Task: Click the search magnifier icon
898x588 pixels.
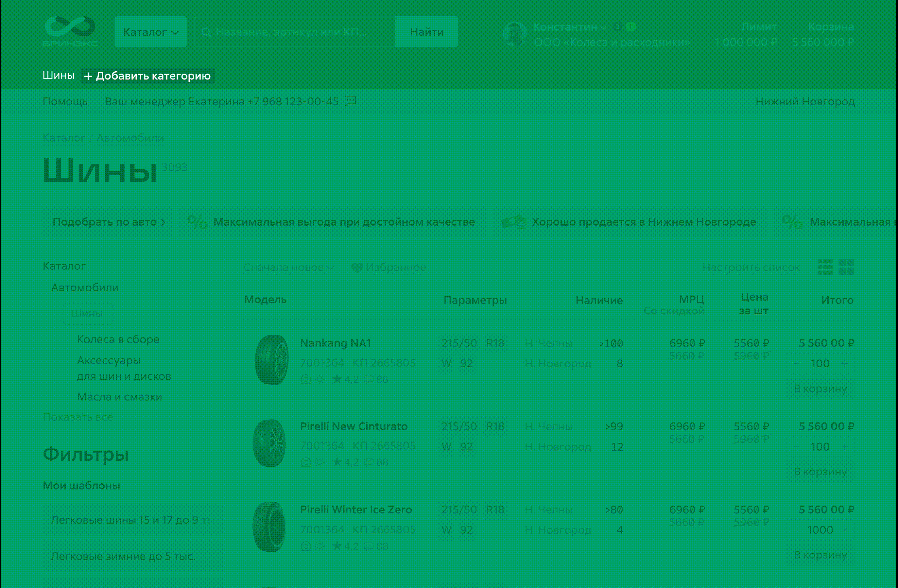Action: point(206,32)
